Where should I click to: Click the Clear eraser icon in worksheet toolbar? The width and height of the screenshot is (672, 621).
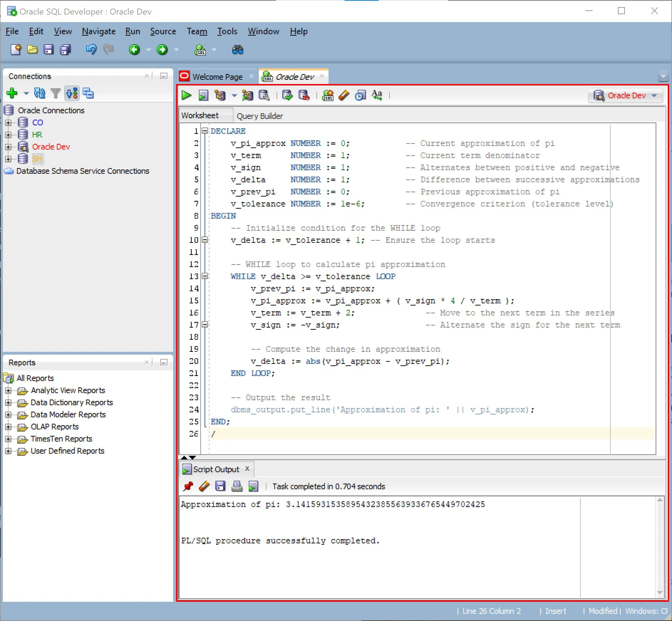point(344,95)
